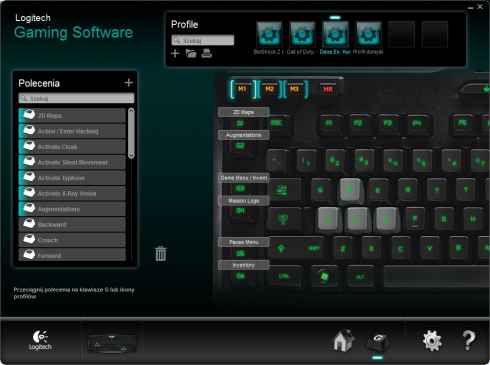Click highlighted D key on keyboard image
490x365 pixels.
tap(386, 219)
